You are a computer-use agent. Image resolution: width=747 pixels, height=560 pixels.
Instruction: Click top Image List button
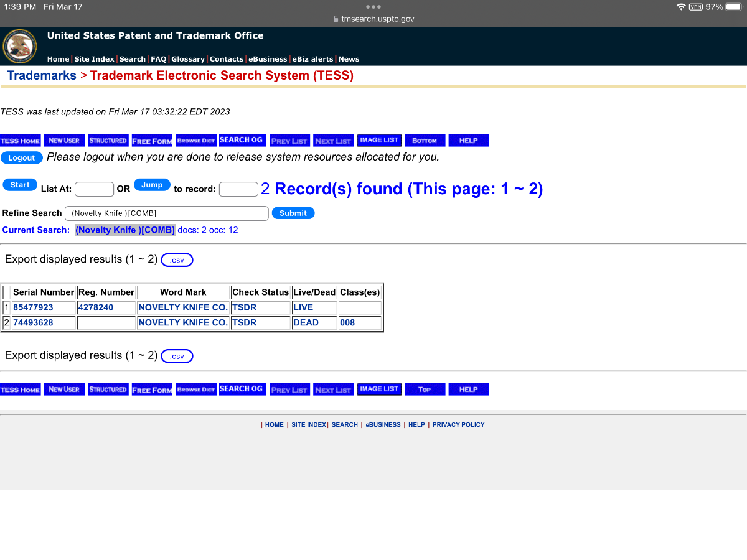click(379, 141)
